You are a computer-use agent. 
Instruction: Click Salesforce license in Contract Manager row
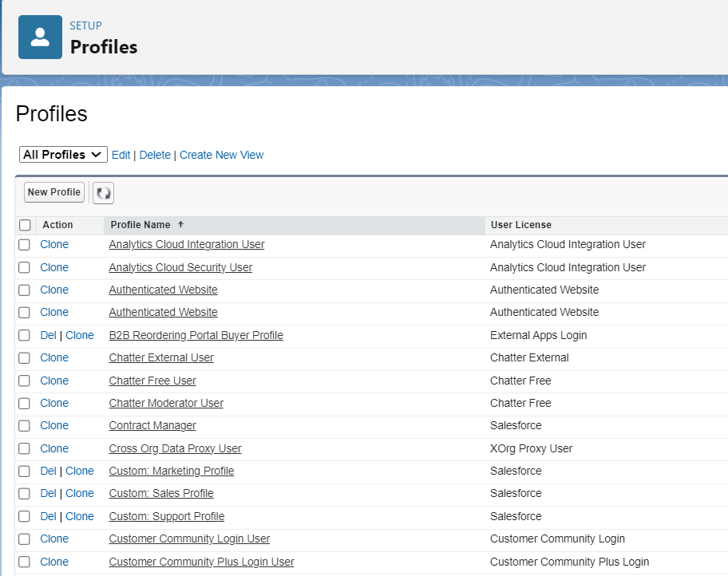coord(516,425)
